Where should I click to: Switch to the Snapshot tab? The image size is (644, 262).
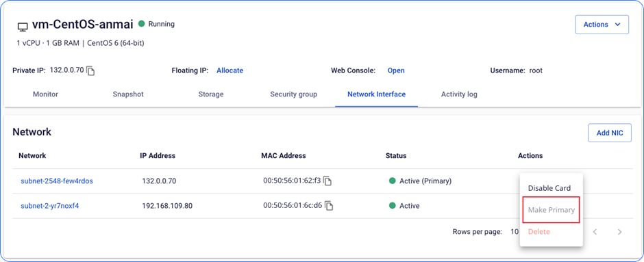click(x=128, y=94)
